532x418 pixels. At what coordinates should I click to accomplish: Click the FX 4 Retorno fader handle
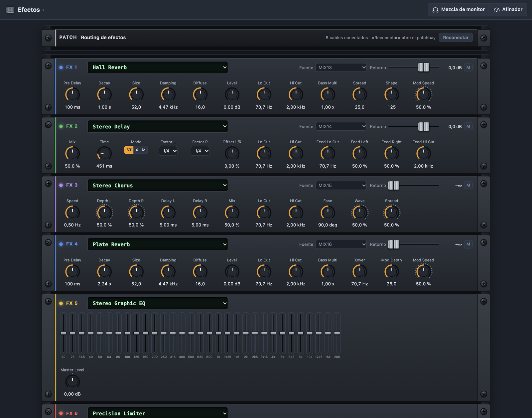(394, 244)
